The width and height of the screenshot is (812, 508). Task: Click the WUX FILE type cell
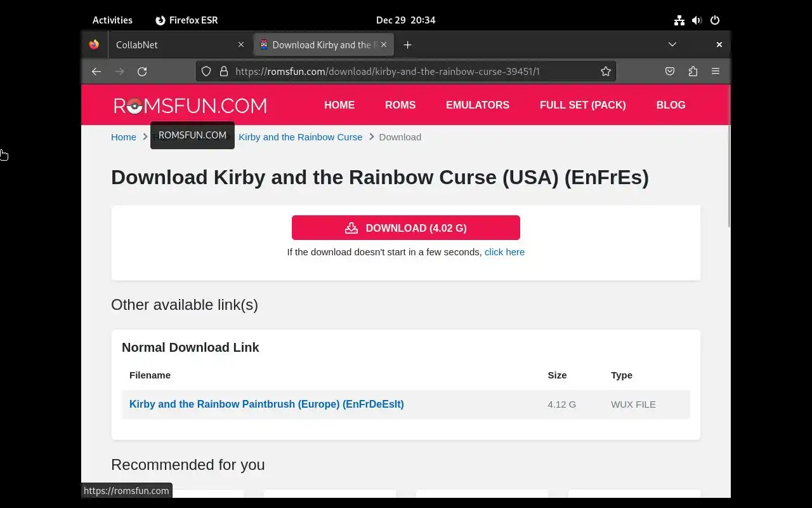pos(633,404)
